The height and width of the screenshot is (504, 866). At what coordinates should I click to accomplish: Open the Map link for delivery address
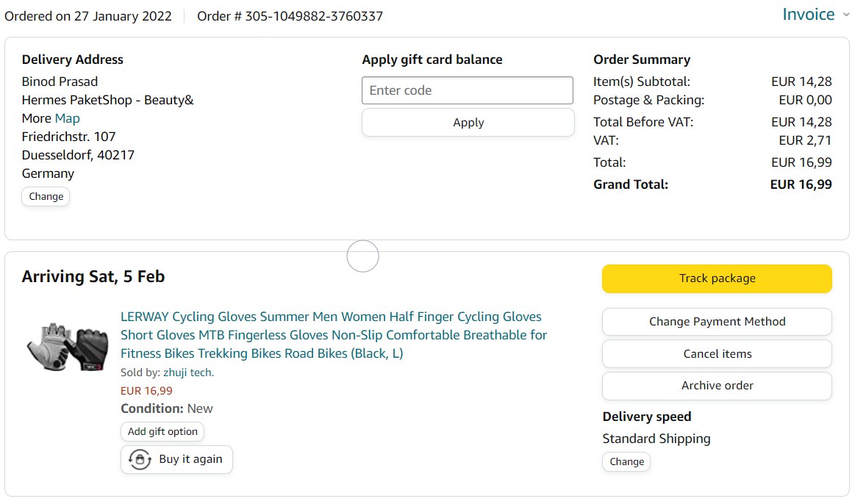pos(67,118)
